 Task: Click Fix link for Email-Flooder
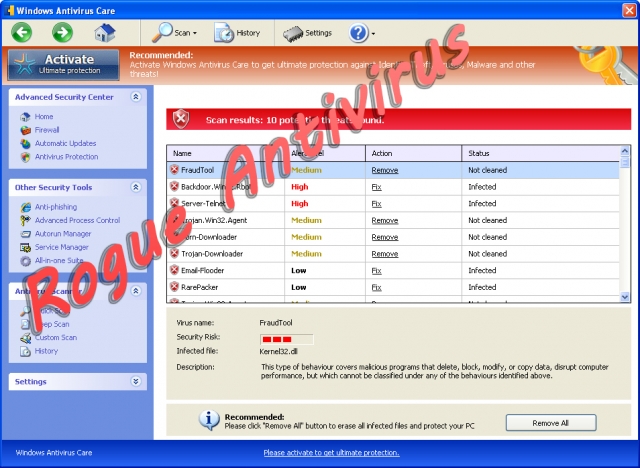click(x=376, y=271)
